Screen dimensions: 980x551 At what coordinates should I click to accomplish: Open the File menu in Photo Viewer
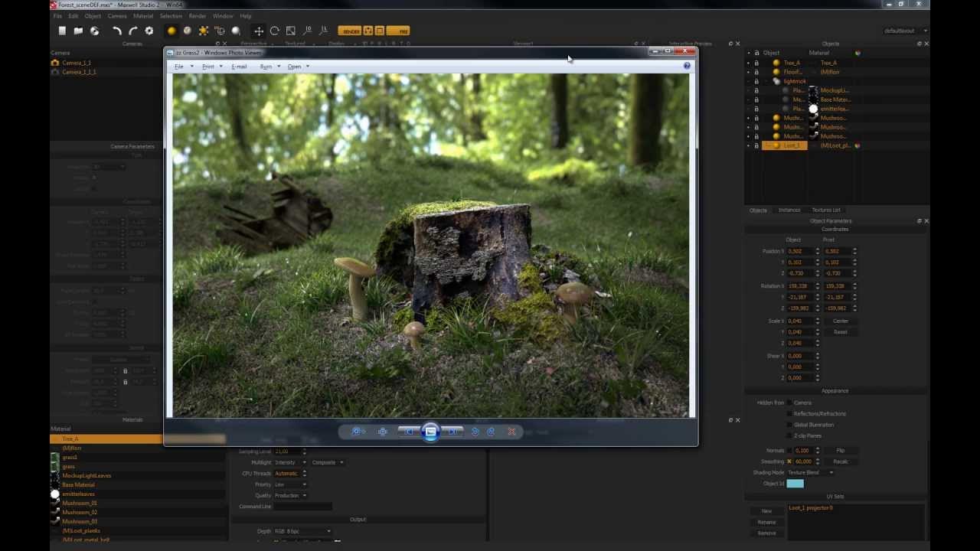click(x=181, y=67)
